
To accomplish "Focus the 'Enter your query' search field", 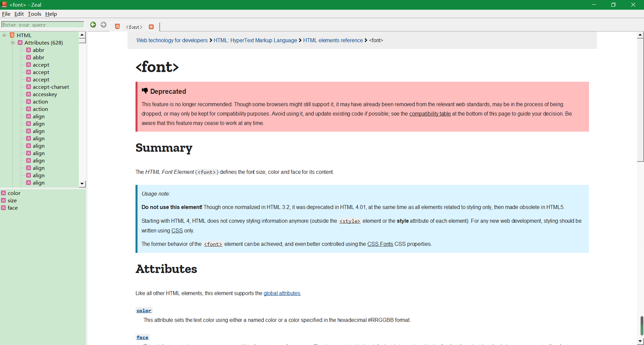I will click(43, 25).
